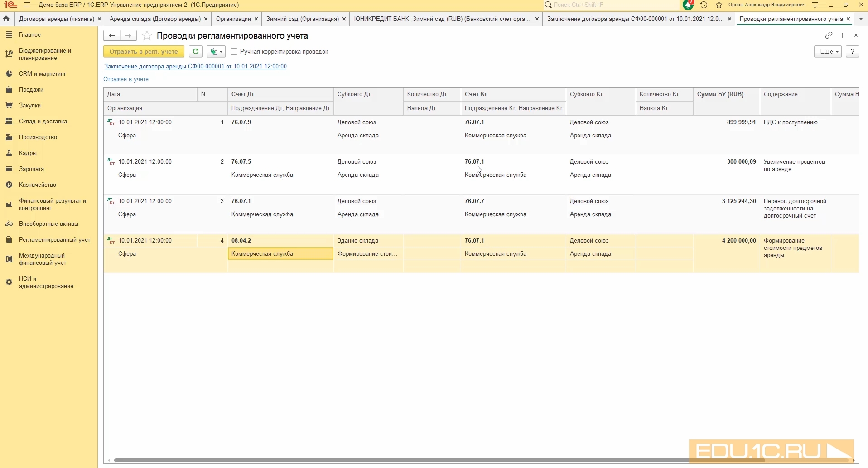Image resolution: width=868 pixels, height=468 pixels.
Task: Expand the list of open tabs arrow
Action: coord(861,19)
